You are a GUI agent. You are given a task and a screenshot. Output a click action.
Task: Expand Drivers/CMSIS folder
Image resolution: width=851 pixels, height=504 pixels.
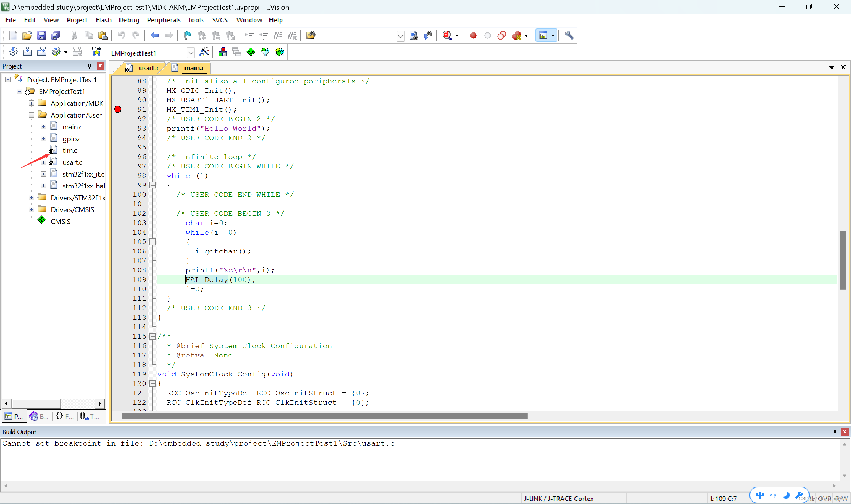coord(31,209)
